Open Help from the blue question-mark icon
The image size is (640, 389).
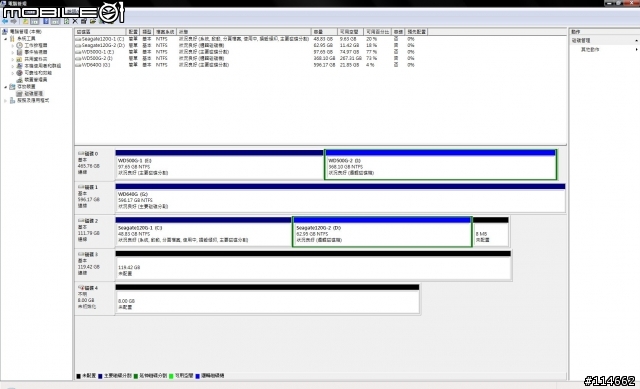click(46, 21)
